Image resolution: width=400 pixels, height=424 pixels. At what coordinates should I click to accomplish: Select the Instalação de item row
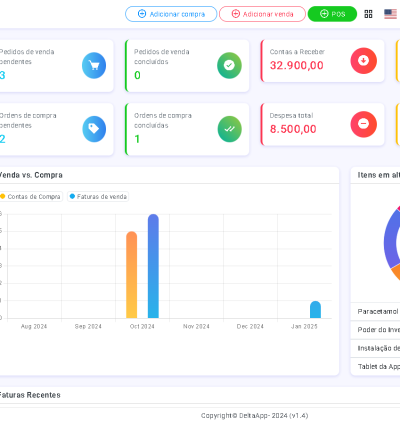click(376, 348)
